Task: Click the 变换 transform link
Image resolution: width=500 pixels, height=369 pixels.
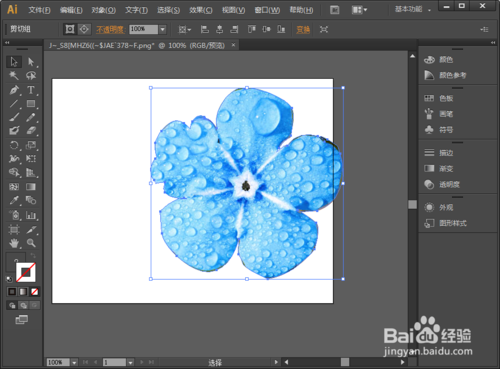Action: (x=303, y=29)
